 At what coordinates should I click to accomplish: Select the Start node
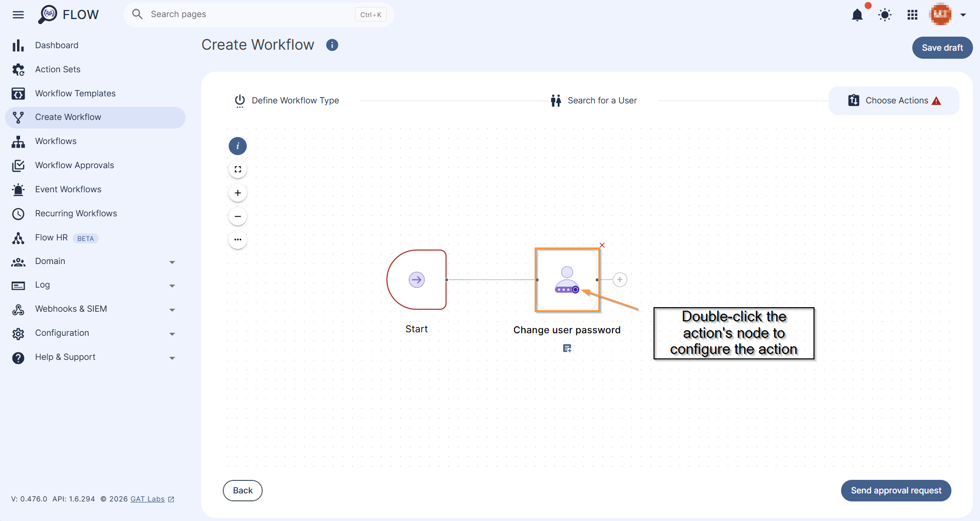(x=416, y=280)
